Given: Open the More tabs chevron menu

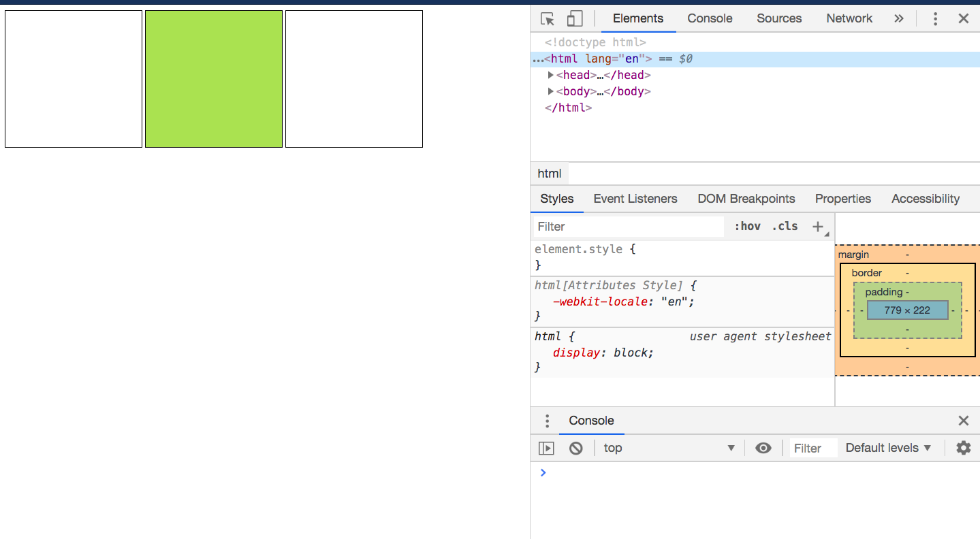Looking at the screenshot, I should pos(899,18).
